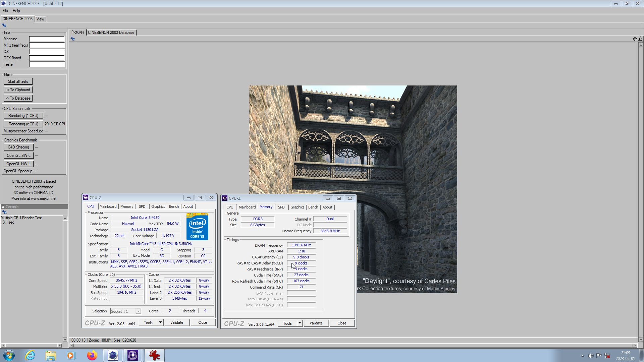Switch to CINEBENCH 2003 Database tab
This screenshot has height=362, width=644.
(x=111, y=33)
